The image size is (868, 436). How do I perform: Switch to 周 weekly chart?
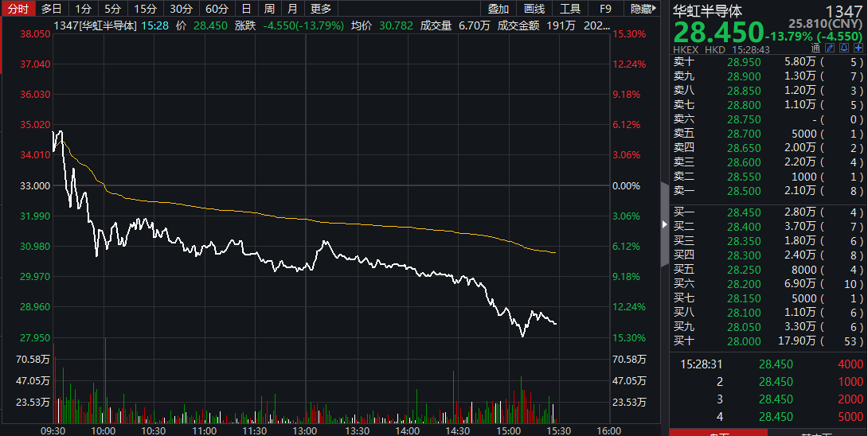tap(269, 8)
